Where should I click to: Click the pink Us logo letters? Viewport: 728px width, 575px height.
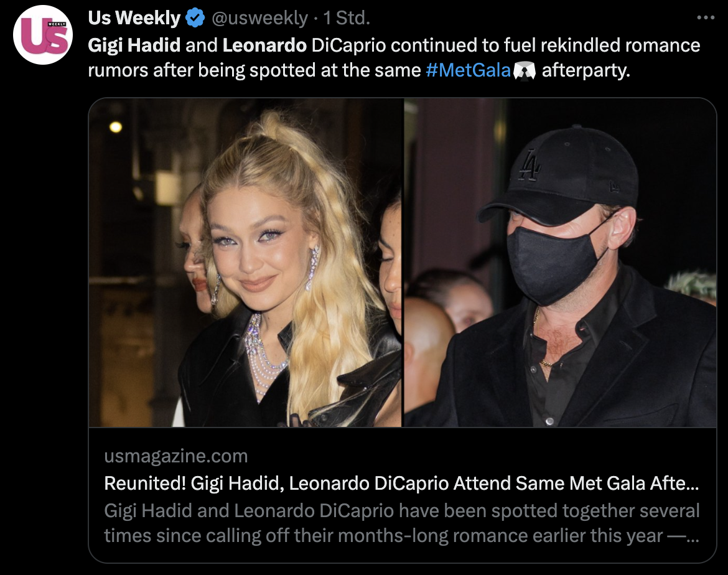[45, 35]
